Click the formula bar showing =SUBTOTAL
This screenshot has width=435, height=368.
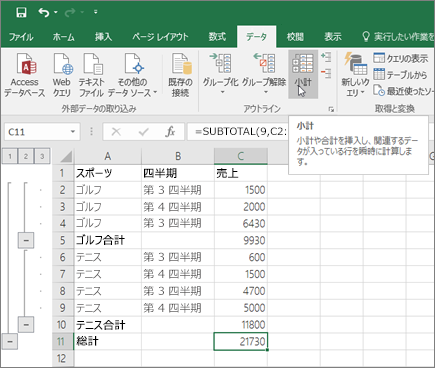coord(238,132)
